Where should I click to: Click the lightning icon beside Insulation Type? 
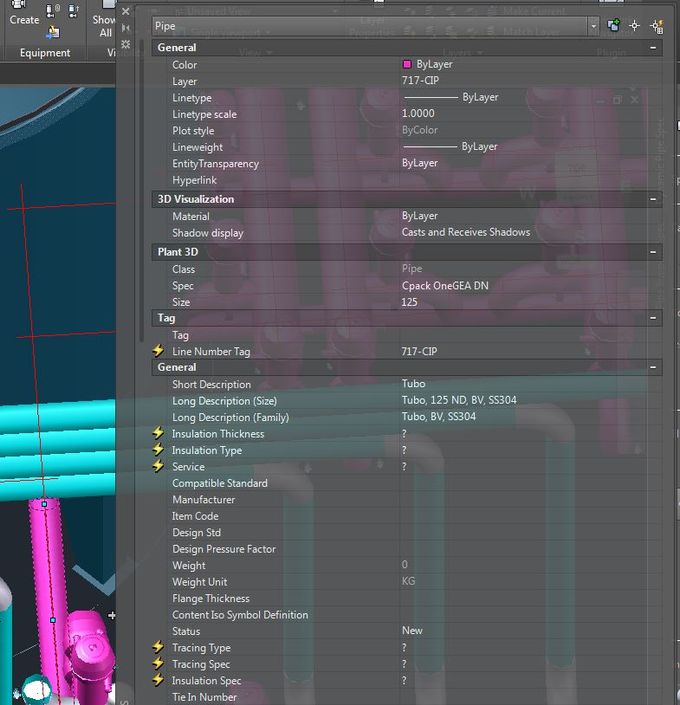158,450
